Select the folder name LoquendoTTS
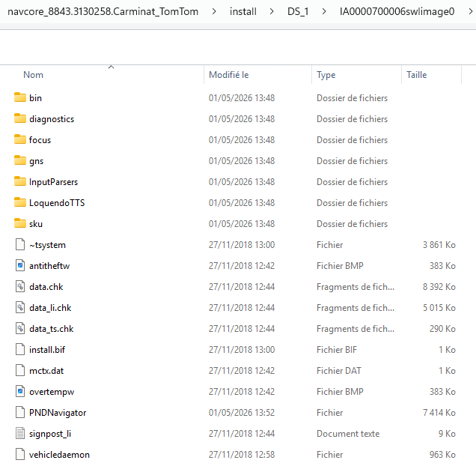 click(x=57, y=202)
